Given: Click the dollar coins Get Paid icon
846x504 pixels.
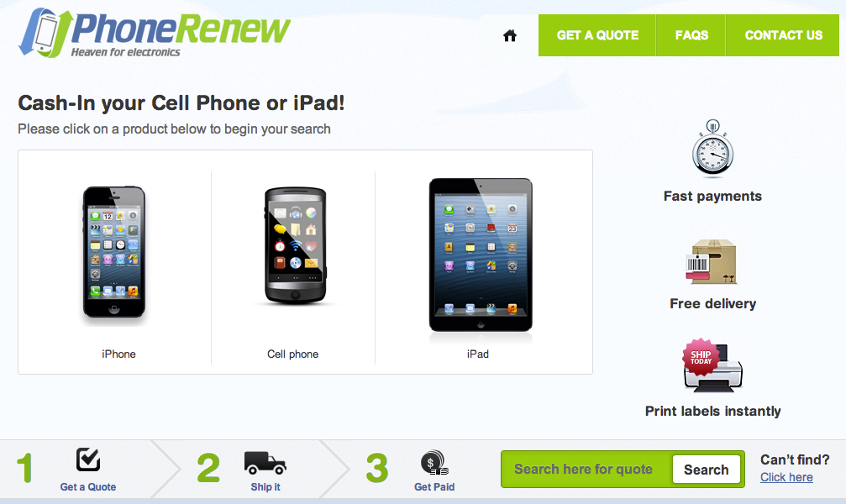Looking at the screenshot, I should click(434, 463).
